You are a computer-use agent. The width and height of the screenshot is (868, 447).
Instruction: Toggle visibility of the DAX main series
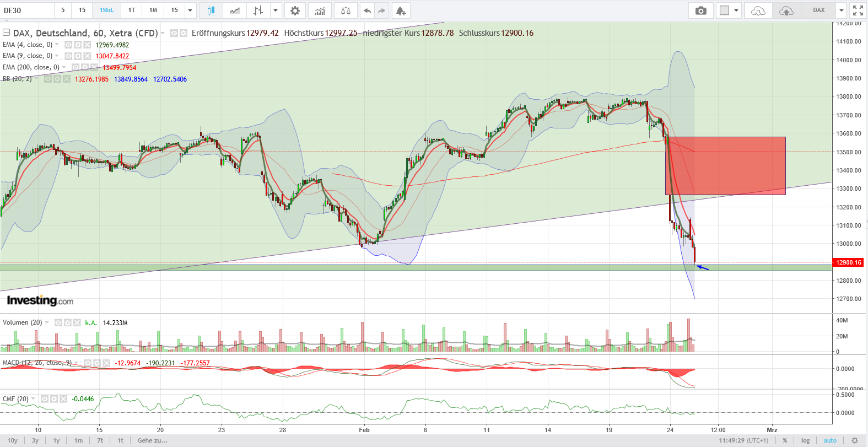(x=174, y=33)
